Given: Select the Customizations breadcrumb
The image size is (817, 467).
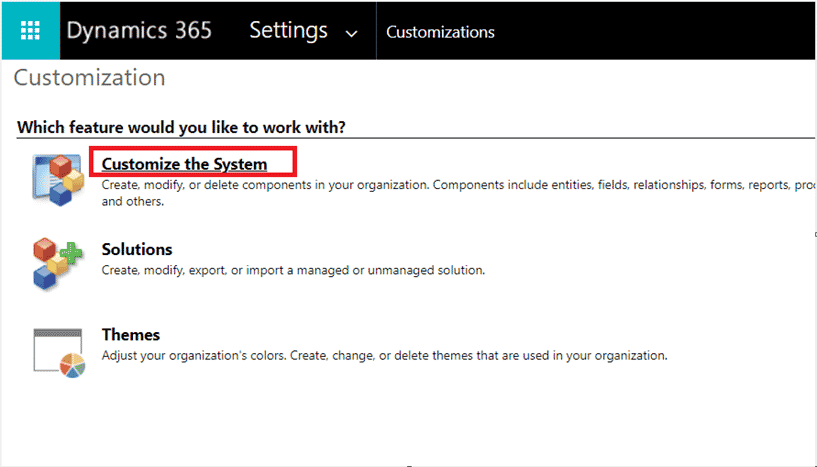Looking at the screenshot, I should (x=440, y=32).
